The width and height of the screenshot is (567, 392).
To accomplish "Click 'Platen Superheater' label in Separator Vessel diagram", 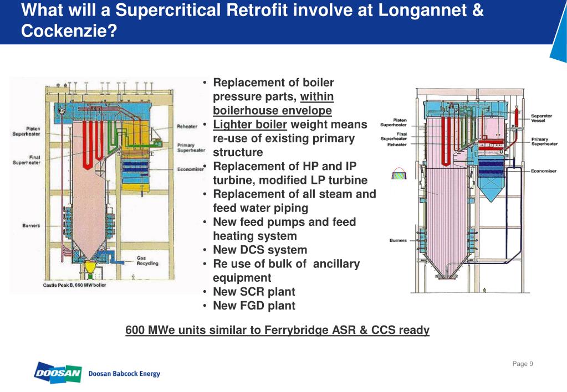I will [x=394, y=122].
